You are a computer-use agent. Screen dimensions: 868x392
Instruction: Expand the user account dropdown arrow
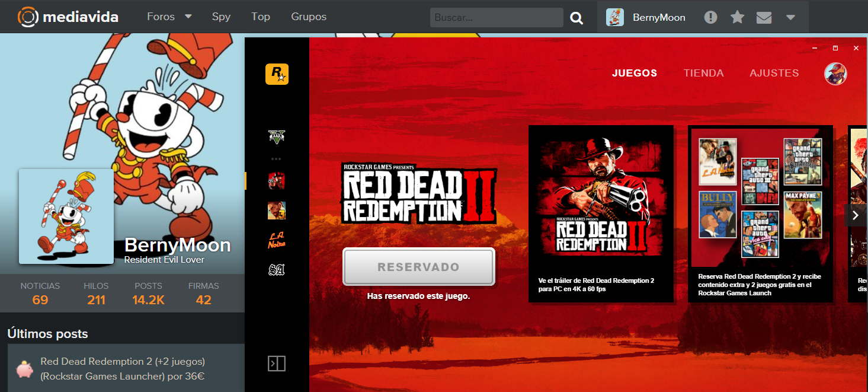point(790,17)
